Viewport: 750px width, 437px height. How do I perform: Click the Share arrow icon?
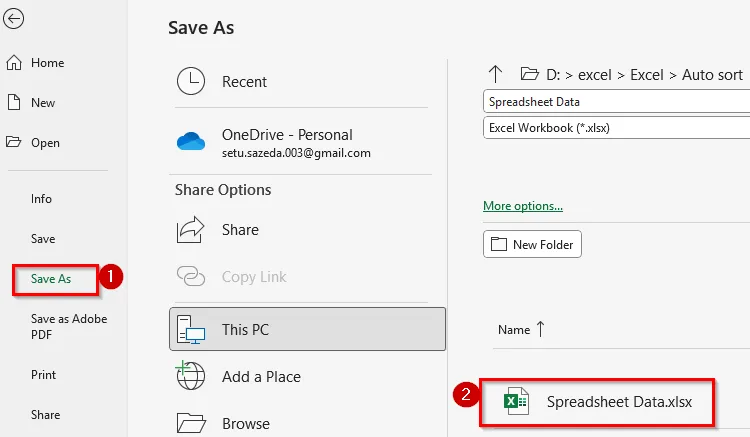tap(190, 229)
